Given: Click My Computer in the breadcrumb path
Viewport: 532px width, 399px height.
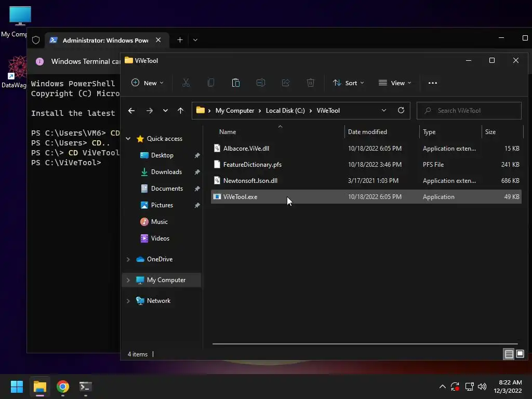Looking at the screenshot, I should click(x=235, y=111).
